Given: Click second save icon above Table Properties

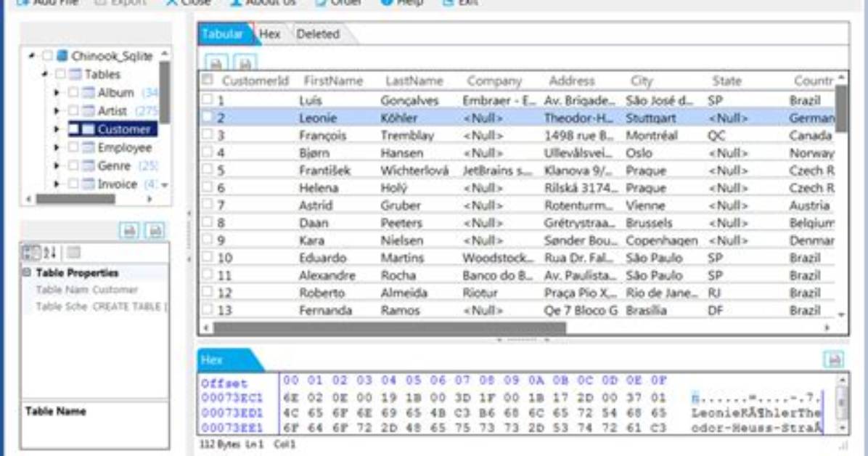Looking at the screenshot, I should (155, 230).
